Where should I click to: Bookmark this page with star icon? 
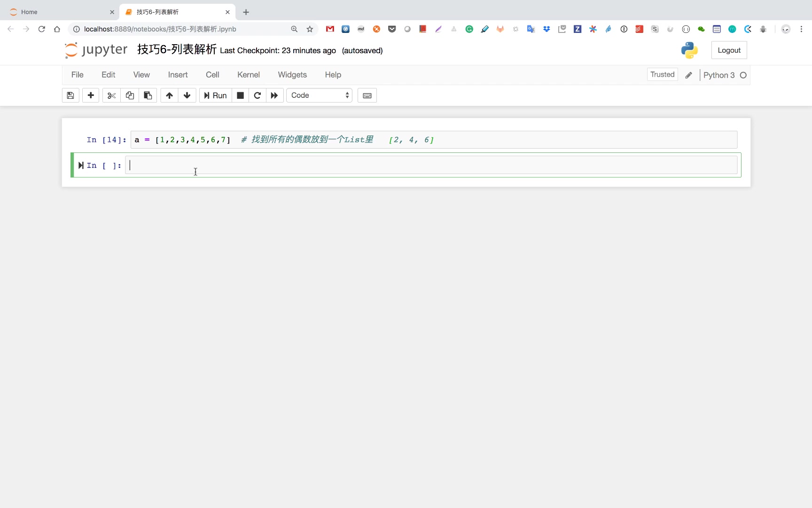310,29
